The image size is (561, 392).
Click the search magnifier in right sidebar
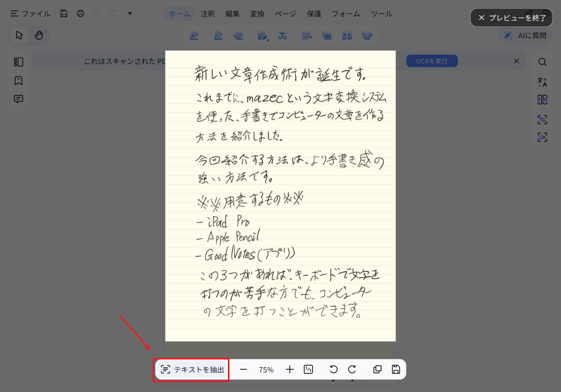point(542,62)
